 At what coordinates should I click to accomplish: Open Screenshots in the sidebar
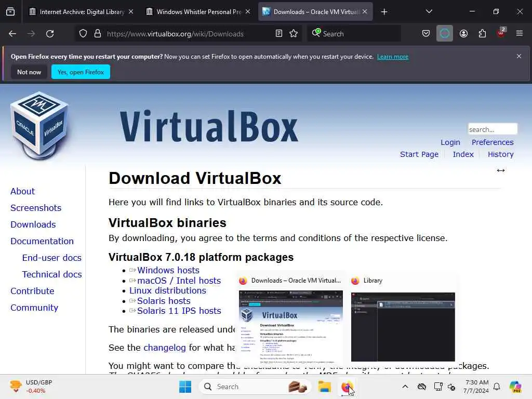(36, 208)
